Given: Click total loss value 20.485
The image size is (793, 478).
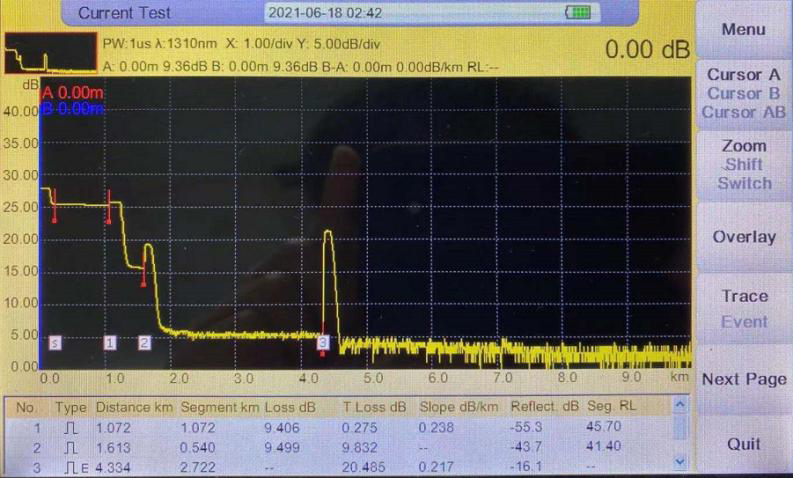Looking at the screenshot, I should [x=364, y=467].
